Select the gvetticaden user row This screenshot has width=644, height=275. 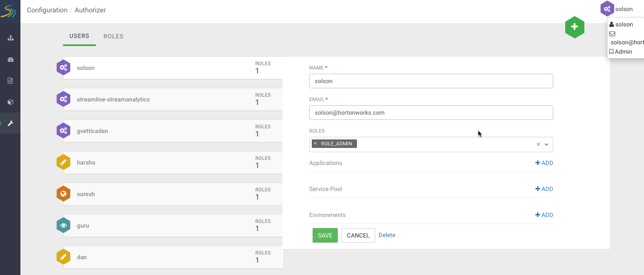click(x=173, y=131)
